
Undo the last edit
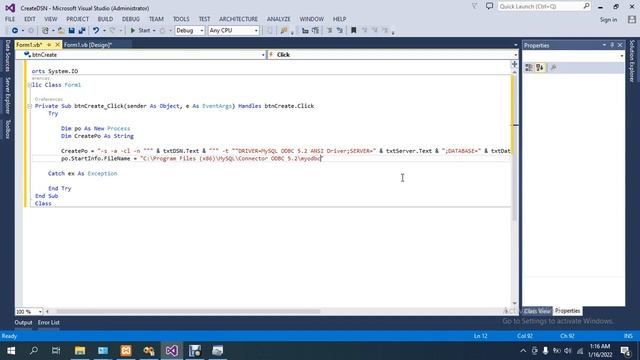(96, 31)
